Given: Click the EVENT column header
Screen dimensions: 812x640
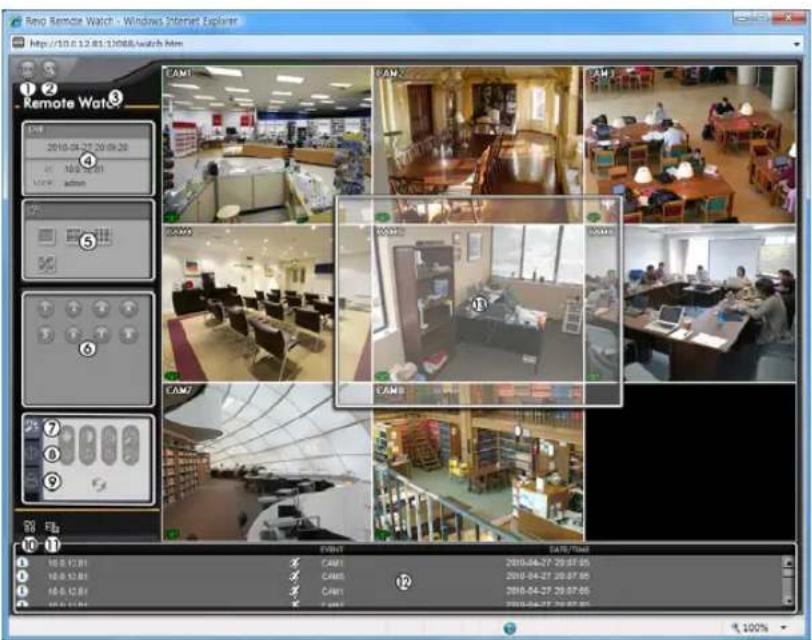Looking at the screenshot, I should (331, 549).
